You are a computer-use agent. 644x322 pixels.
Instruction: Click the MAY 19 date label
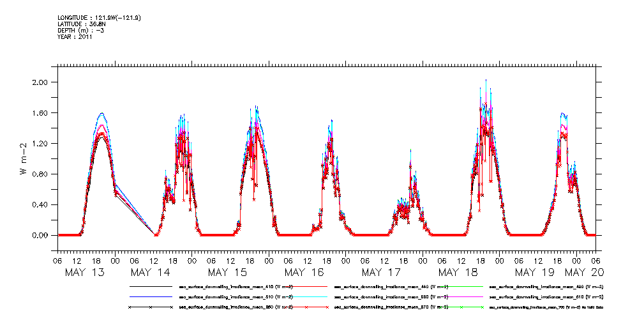click(535, 272)
